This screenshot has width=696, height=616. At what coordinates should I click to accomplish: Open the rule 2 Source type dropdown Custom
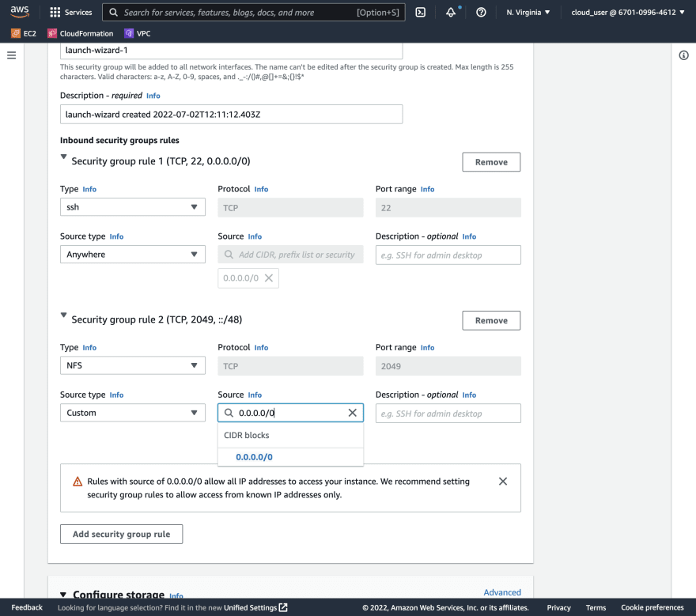point(133,413)
